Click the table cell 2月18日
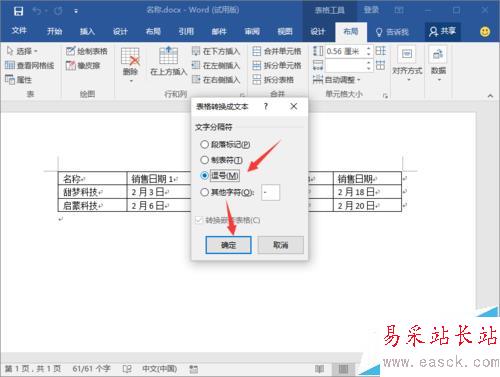 coord(367,192)
